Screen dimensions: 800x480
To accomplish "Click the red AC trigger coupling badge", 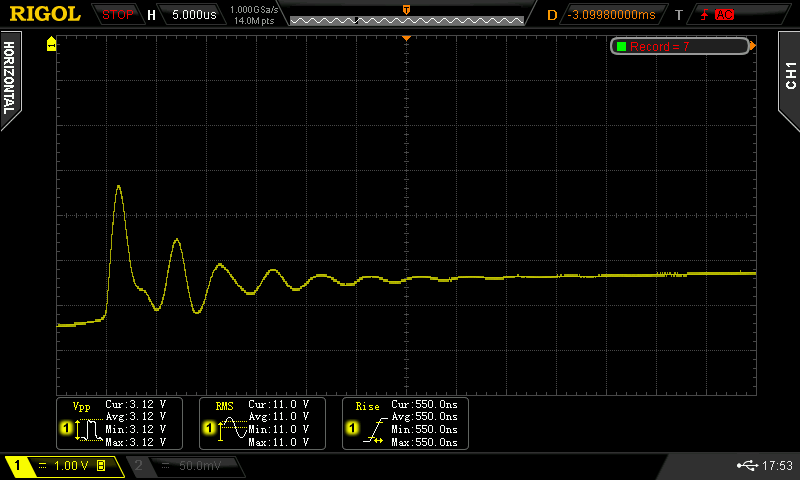I will click(x=724, y=15).
